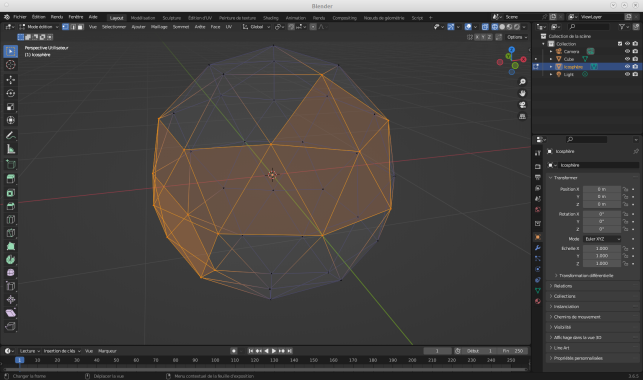
Task: Click the pan view hand icon
Action: click(522, 93)
